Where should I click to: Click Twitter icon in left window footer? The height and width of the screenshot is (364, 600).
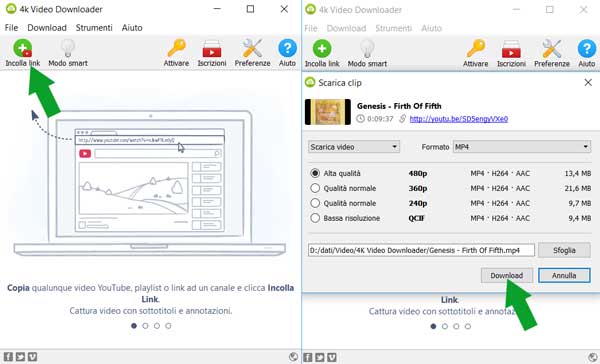[x=20, y=357]
